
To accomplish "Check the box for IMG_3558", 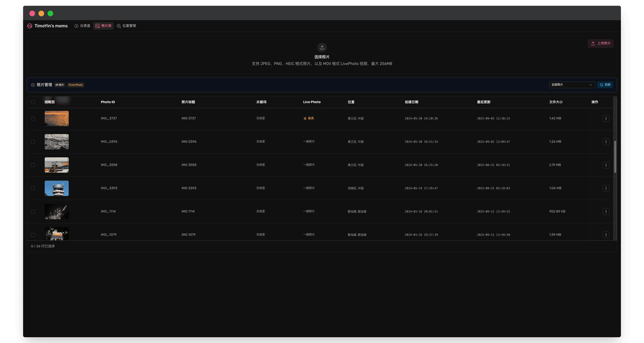I will coord(33,165).
